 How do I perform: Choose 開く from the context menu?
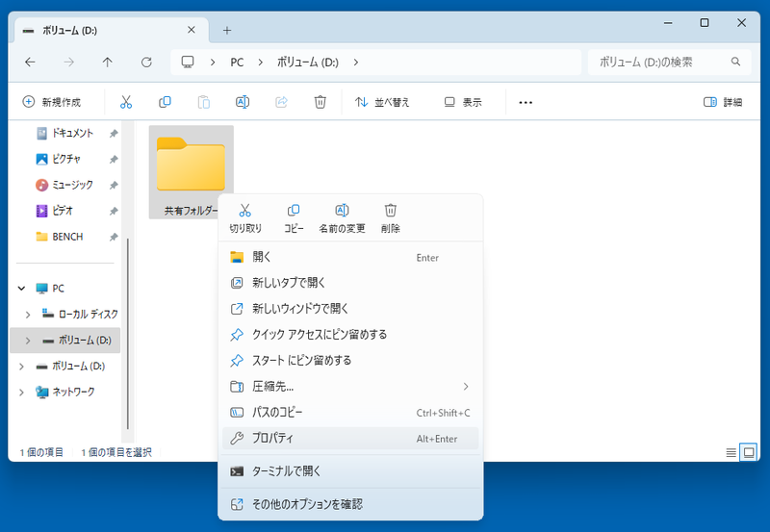coord(350,257)
